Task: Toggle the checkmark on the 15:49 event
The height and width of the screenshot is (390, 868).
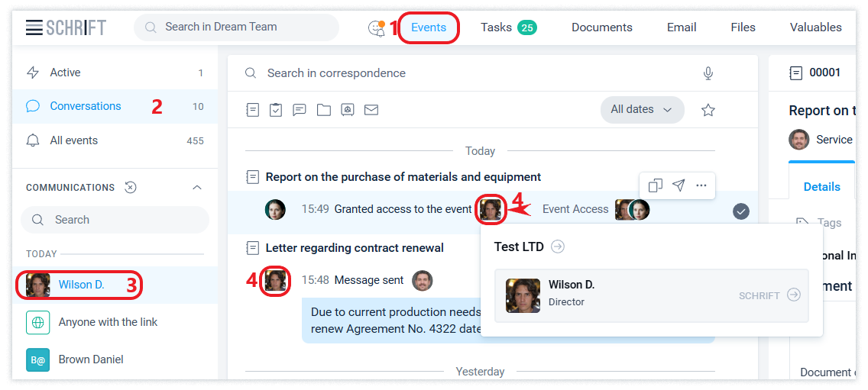Action: coord(740,211)
